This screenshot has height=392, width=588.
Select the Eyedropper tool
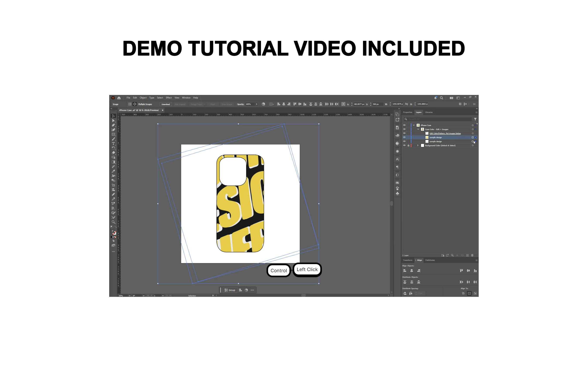[x=113, y=171]
